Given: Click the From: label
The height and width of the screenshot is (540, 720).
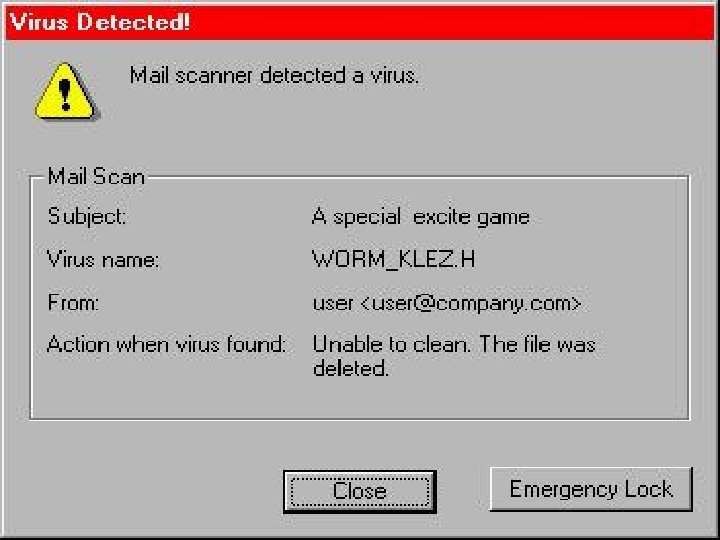Looking at the screenshot, I should [73, 303].
